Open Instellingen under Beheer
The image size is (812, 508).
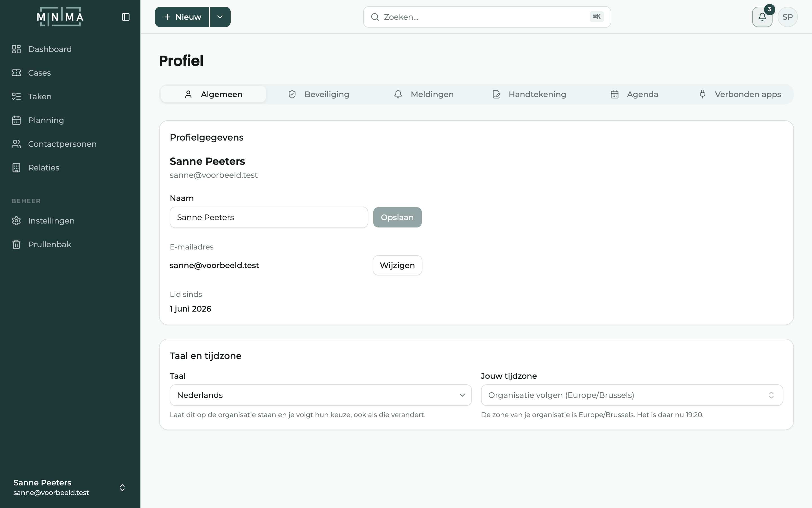[x=70, y=221]
